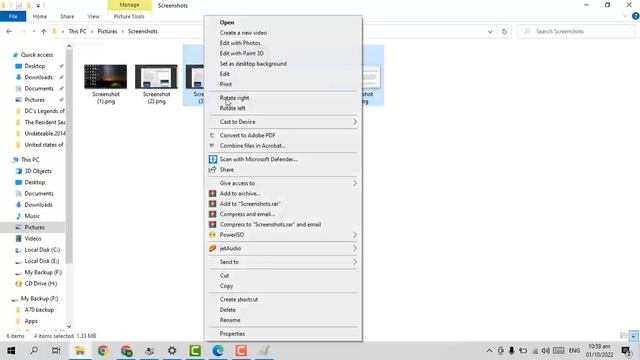Expand the Give access to submenu

(355, 183)
